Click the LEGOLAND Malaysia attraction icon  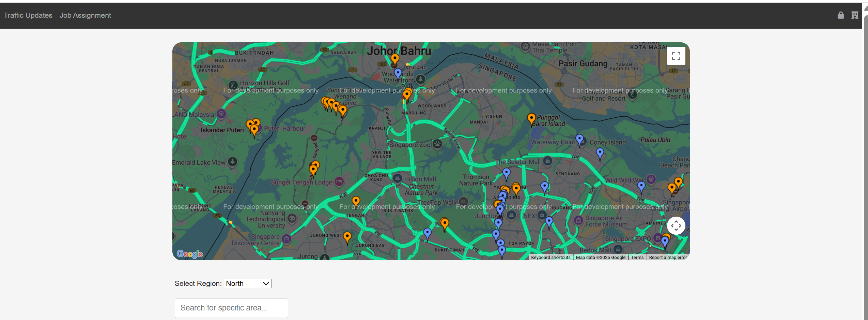[221, 114]
